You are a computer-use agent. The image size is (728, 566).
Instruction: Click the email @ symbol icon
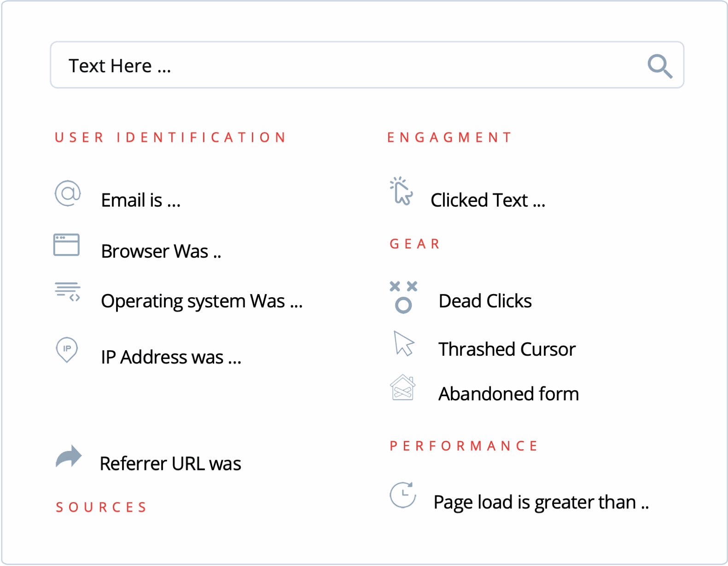click(x=68, y=193)
